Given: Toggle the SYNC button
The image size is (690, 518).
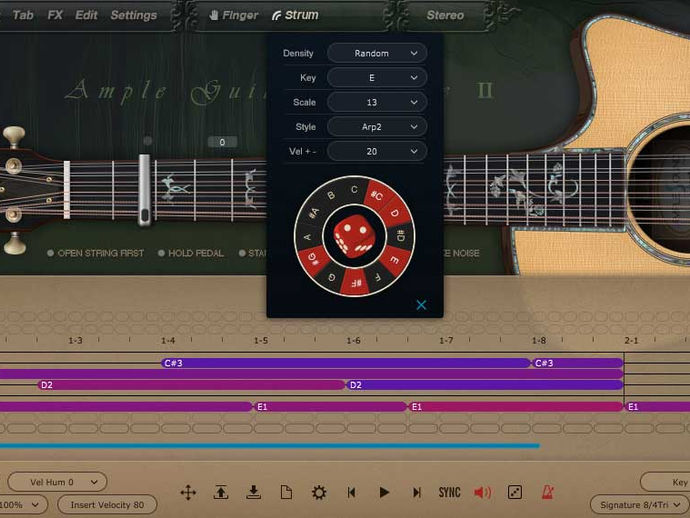Looking at the screenshot, I should (449, 492).
